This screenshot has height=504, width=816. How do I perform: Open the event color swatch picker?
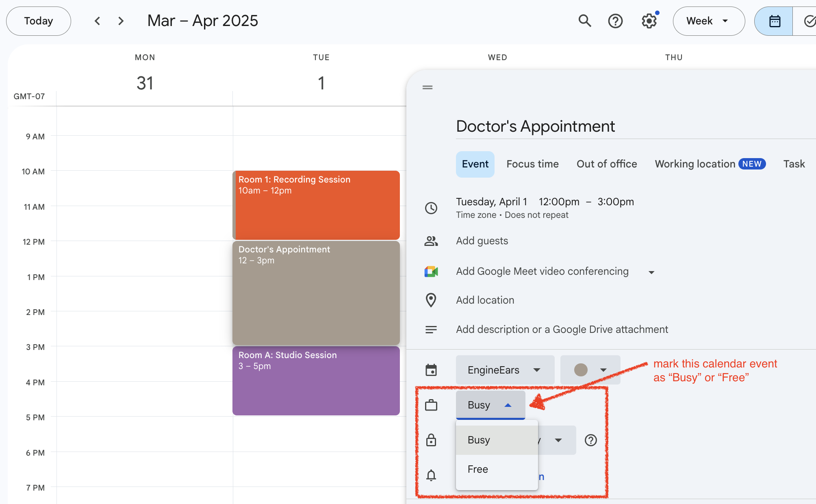coord(590,370)
